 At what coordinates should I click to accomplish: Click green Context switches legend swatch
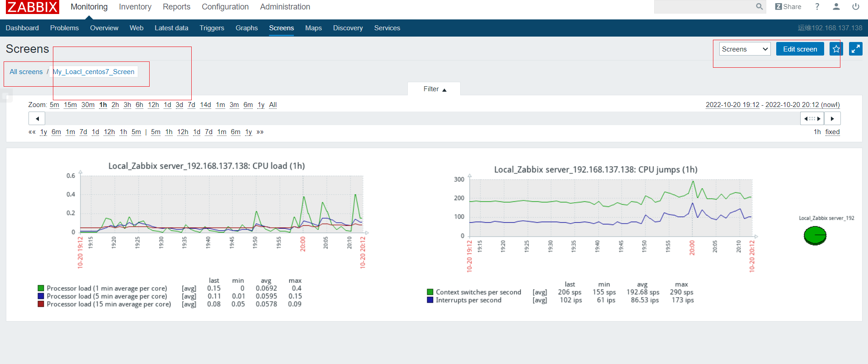tap(430, 292)
